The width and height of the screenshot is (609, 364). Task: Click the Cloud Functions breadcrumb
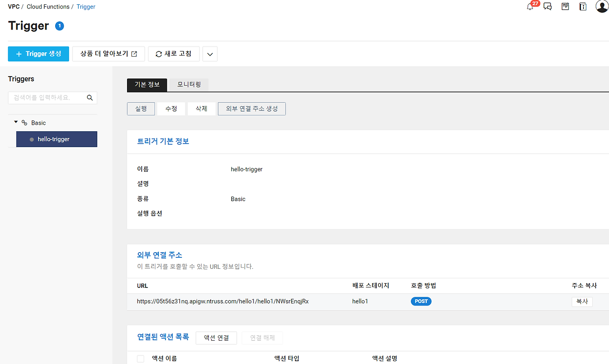pyautogui.click(x=48, y=7)
